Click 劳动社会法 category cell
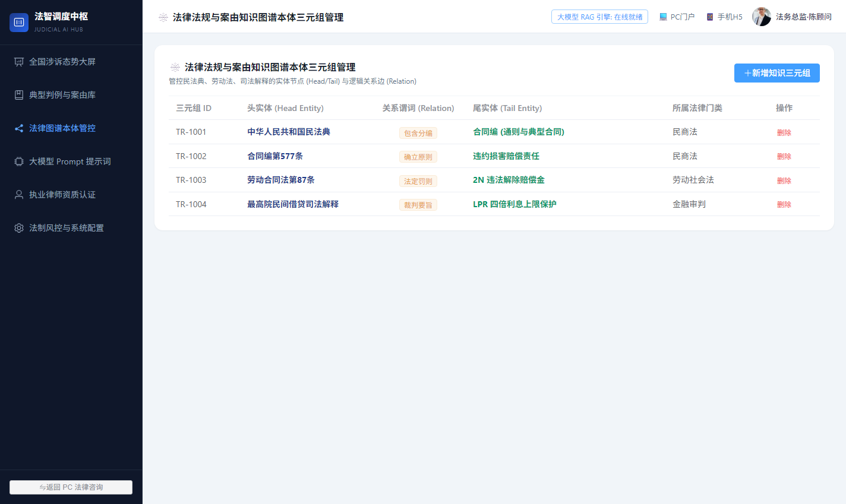 pyautogui.click(x=693, y=180)
